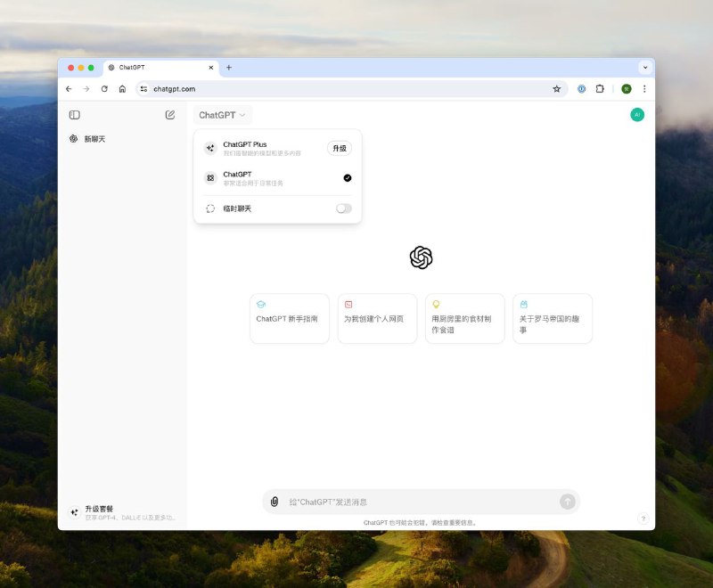Click the blue password manager extension icon
713x588 pixels.
click(x=582, y=89)
